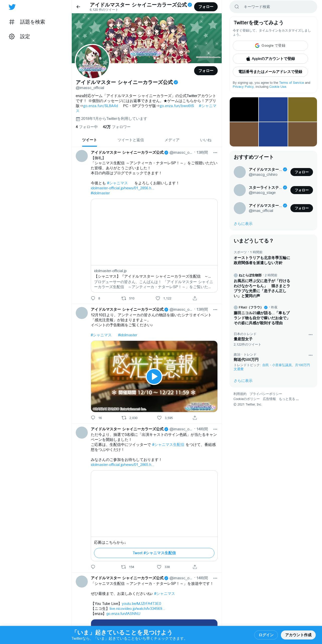Open 設定 gear icon in sidebar
The height and width of the screenshot is (644, 322).
pyautogui.click(x=12, y=36)
